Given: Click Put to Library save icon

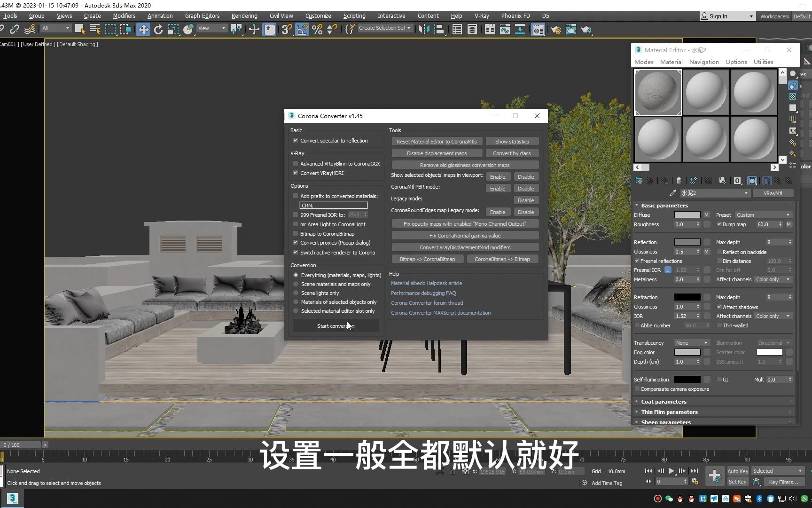Looking at the screenshot, I should point(723,181).
